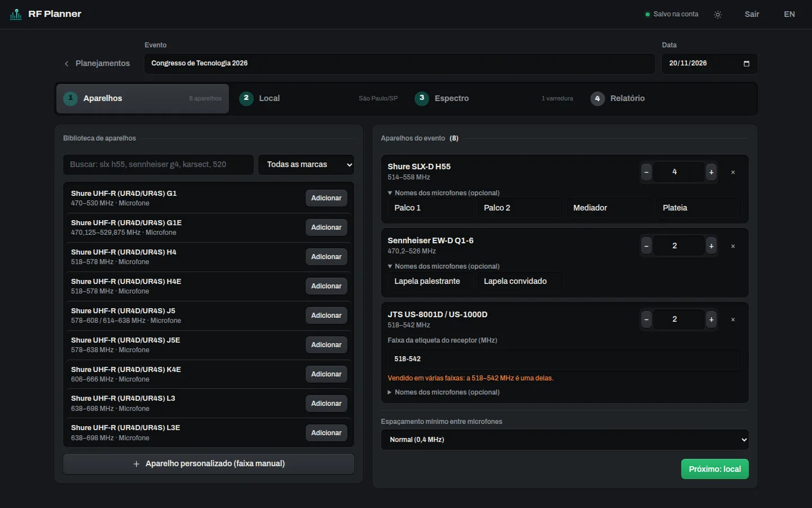Remove Sennheiser EW-D Q1-6 from the event
Viewport: 812px width, 508px height.
733,246
